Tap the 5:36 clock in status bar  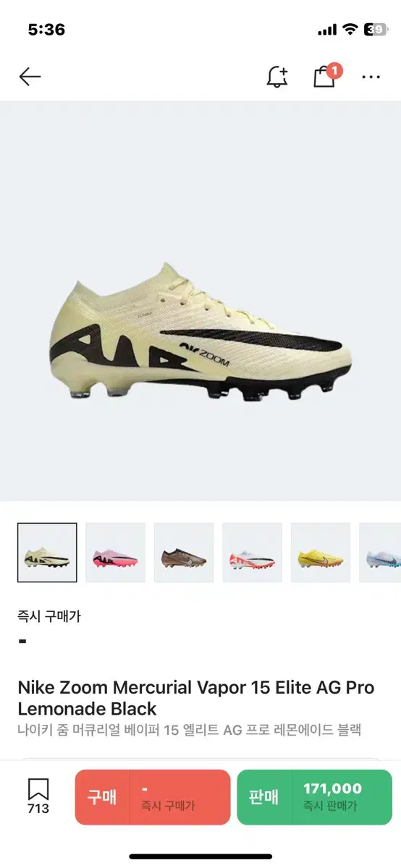click(46, 30)
